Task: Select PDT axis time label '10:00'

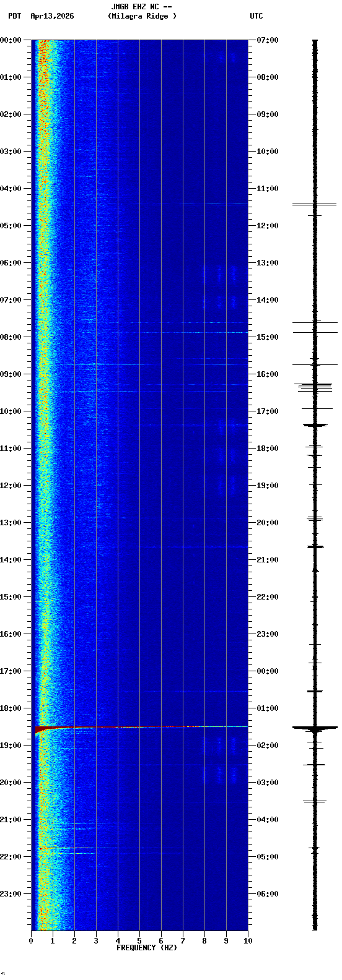Action: (x=11, y=411)
